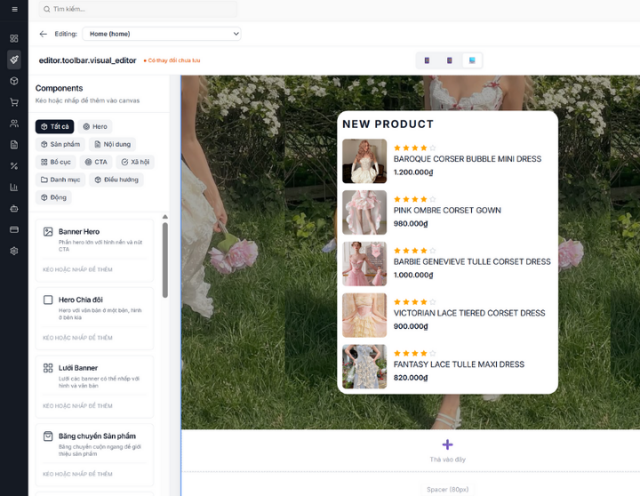Click the Lưới Banner grid icon
Screen dimensions: 641x497
(48, 368)
